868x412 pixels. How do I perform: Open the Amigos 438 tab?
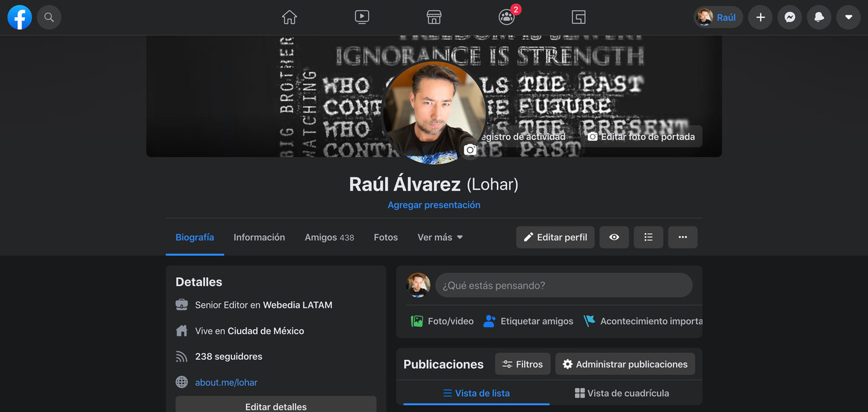click(329, 237)
